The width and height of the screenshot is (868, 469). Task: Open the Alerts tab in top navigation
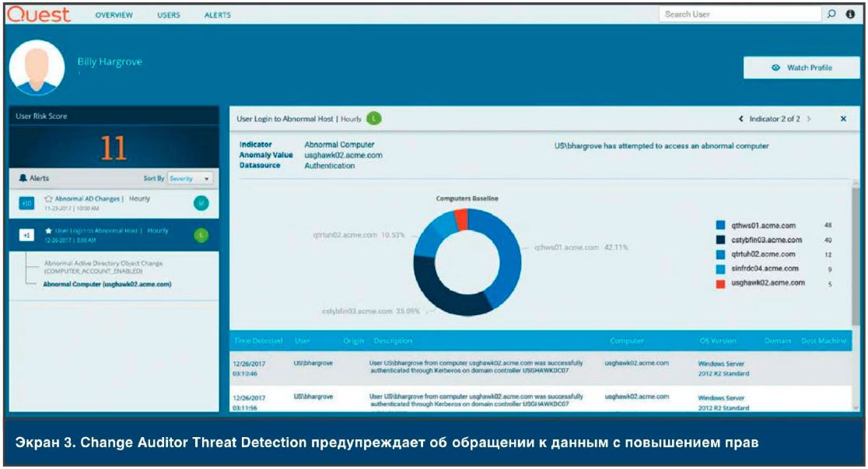click(218, 15)
